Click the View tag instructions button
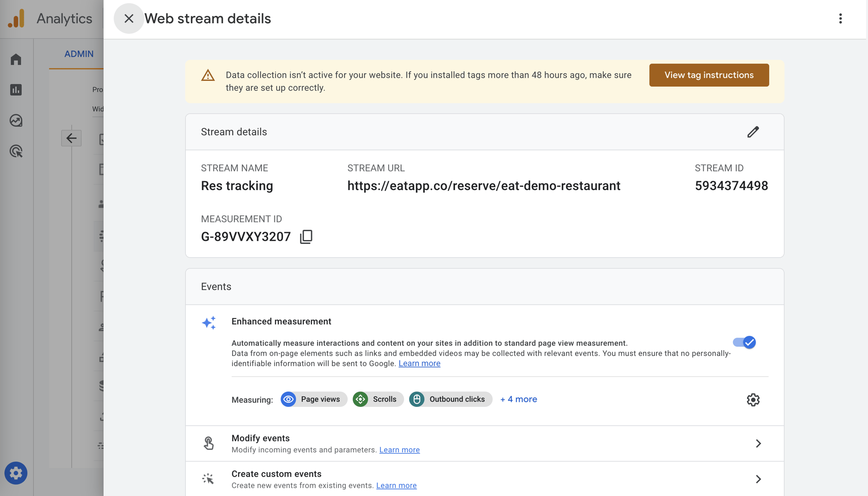This screenshot has width=868, height=496. click(x=709, y=75)
